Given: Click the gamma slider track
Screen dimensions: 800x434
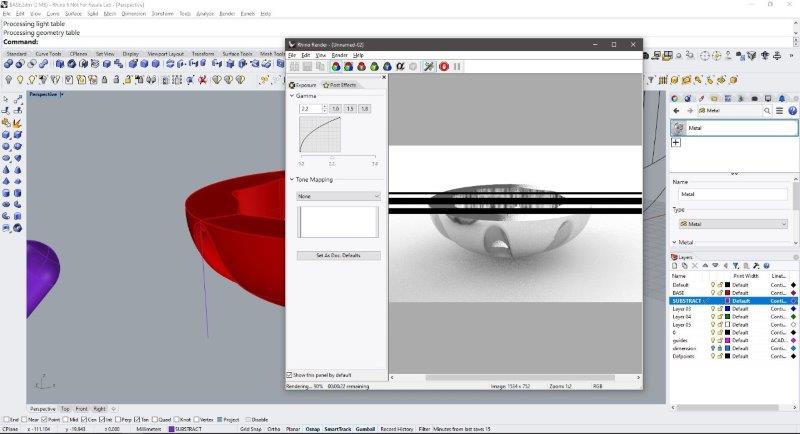Looking at the screenshot, I should tap(338, 156).
